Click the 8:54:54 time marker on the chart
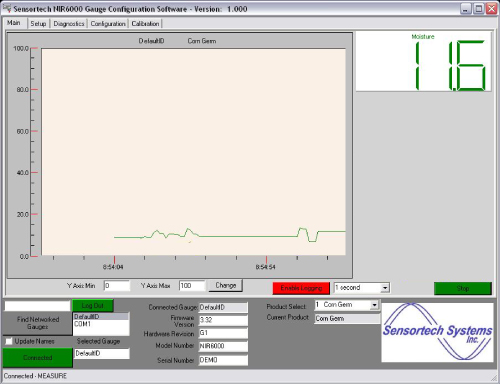The height and width of the screenshot is (384, 500). click(x=266, y=267)
